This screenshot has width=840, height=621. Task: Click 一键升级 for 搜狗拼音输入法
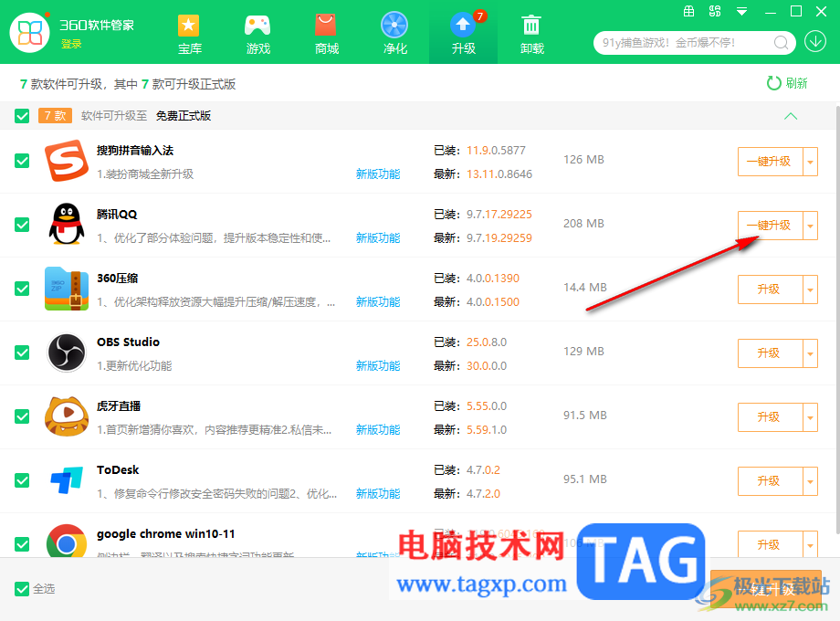pyautogui.click(x=770, y=162)
